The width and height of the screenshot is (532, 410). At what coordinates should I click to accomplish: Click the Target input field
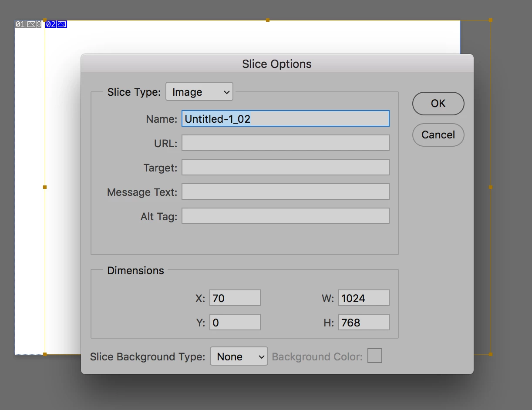click(285, 167)
